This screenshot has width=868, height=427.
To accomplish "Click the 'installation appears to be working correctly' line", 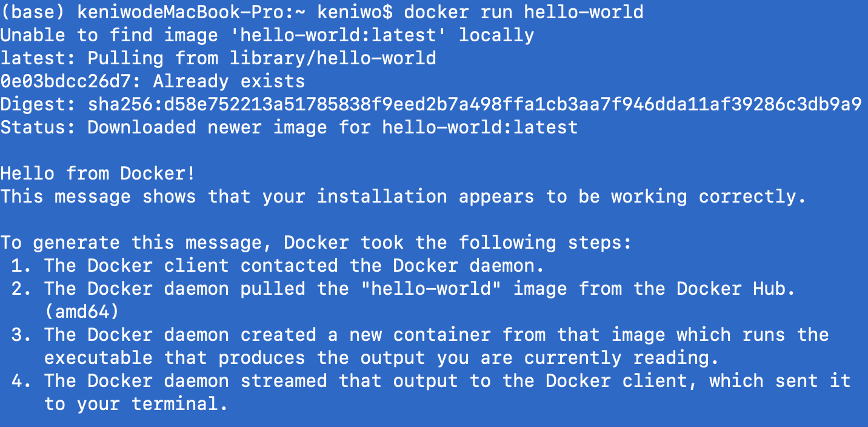I will click(x=403, y=197).
